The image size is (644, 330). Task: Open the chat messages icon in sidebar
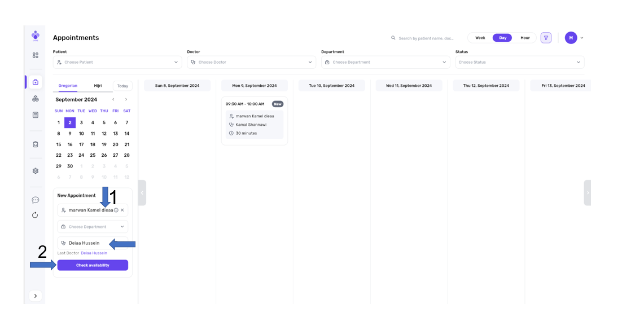pyautogui.click(x=36, y=200)
